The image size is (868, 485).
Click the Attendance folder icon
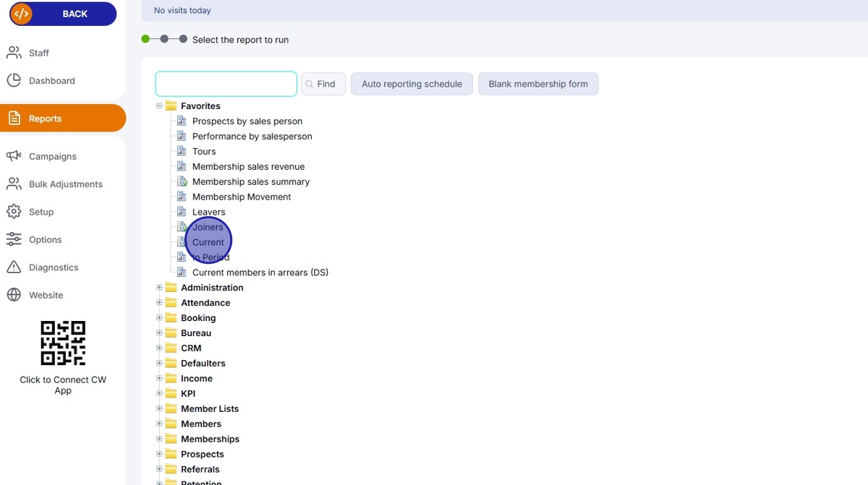click(x=171, y=303)
